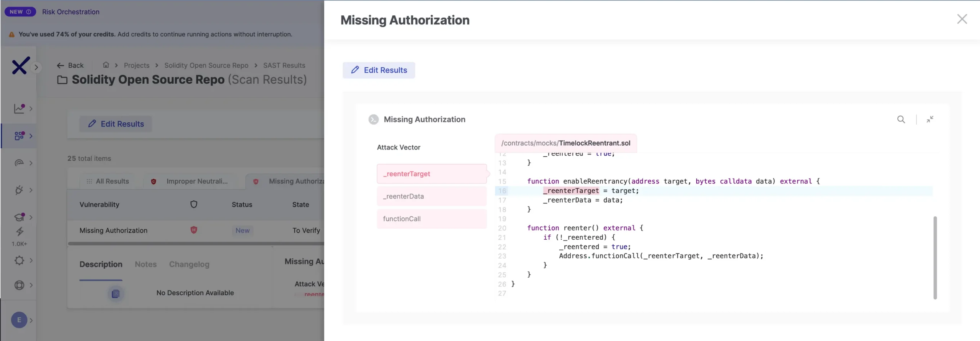
Task: Switch to Missing Authoriza... results tab
Action: tap(285, 182)
